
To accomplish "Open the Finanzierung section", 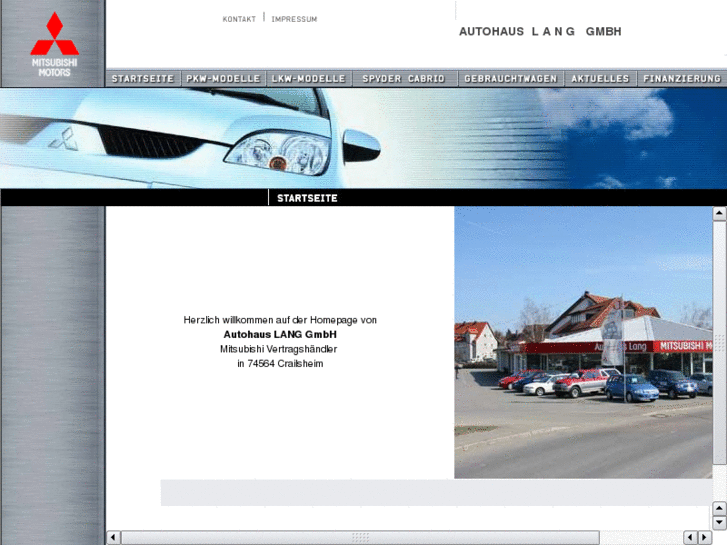I will click(682, 78).
